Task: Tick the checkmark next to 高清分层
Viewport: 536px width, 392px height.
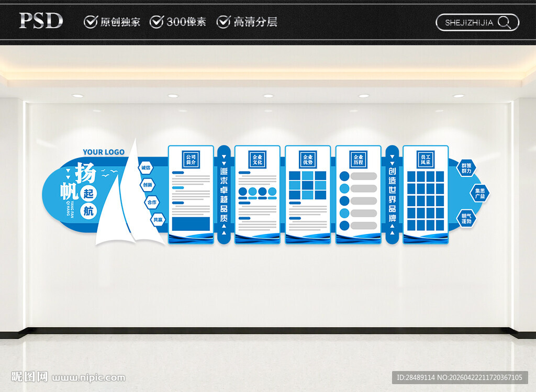Action: pyautogui.click(x=224, y=21)
